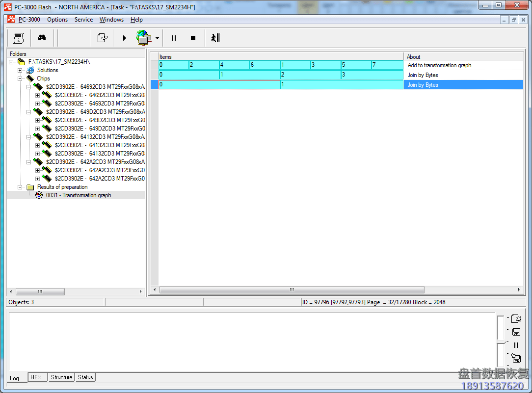Open the Service menu

click(83, 20)
